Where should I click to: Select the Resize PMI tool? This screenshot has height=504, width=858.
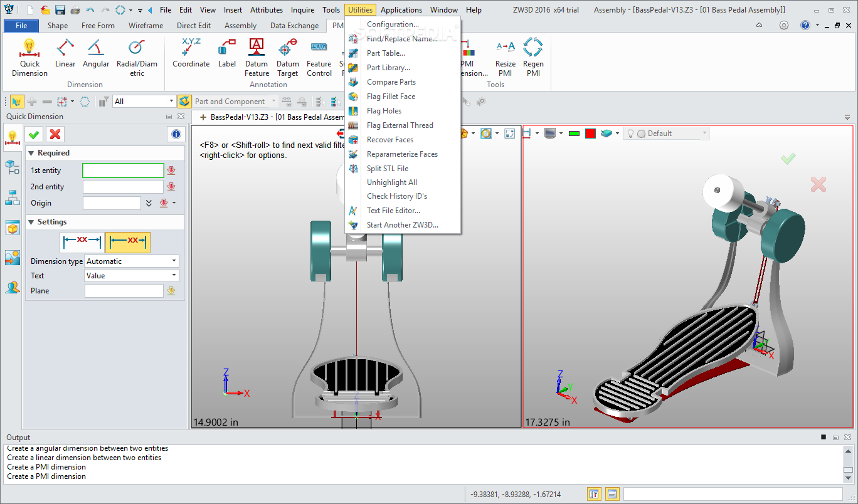[505, 57]
